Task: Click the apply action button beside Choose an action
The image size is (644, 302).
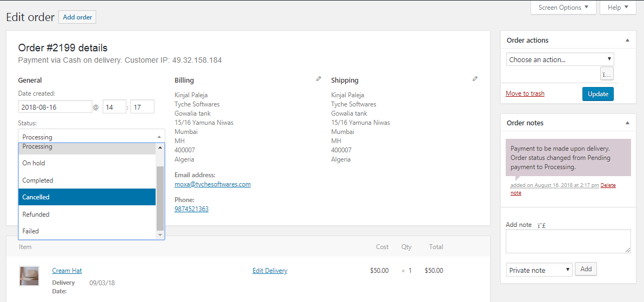Action: 607,74
